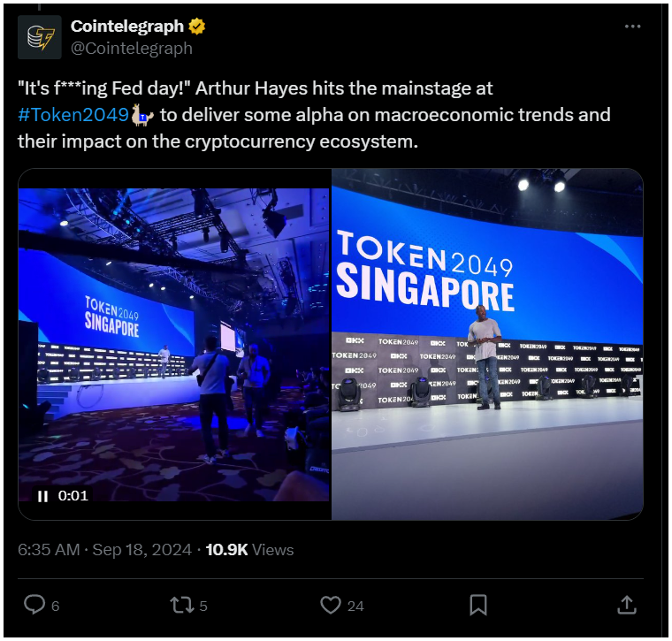
Task: Click the llama emoji after the hashtag
Action: [x=141, y=115]
